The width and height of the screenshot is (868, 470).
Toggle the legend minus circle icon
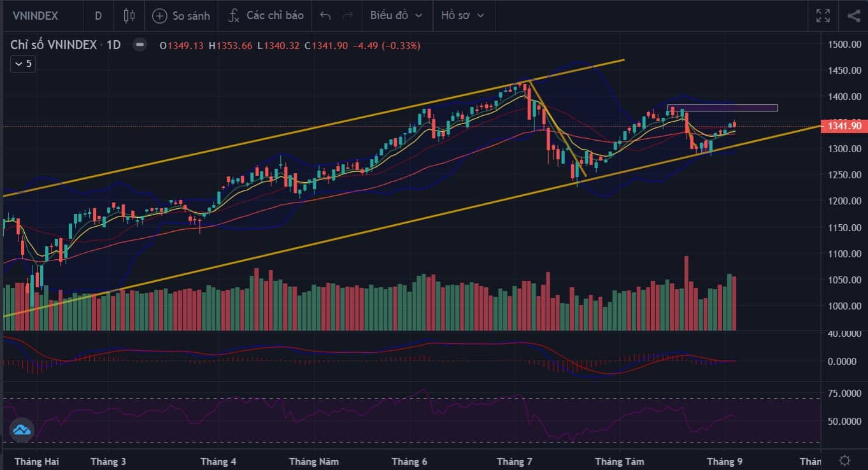point(140,45)
